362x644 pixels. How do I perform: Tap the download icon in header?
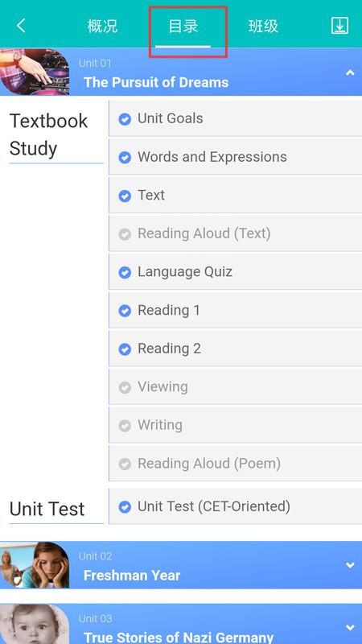(x=339, y=26)
